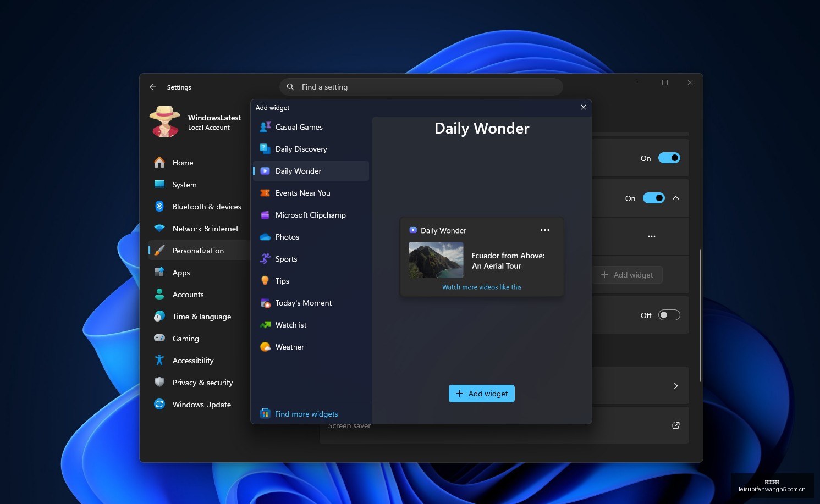Open Personalization in the settings sidebar

[199, 251]
